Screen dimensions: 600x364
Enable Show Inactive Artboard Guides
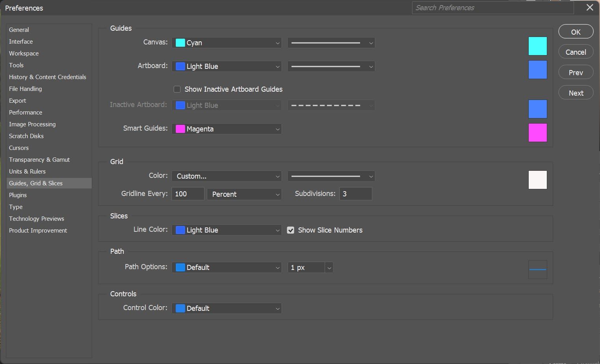pyautogui.click(x=177, y=89)
